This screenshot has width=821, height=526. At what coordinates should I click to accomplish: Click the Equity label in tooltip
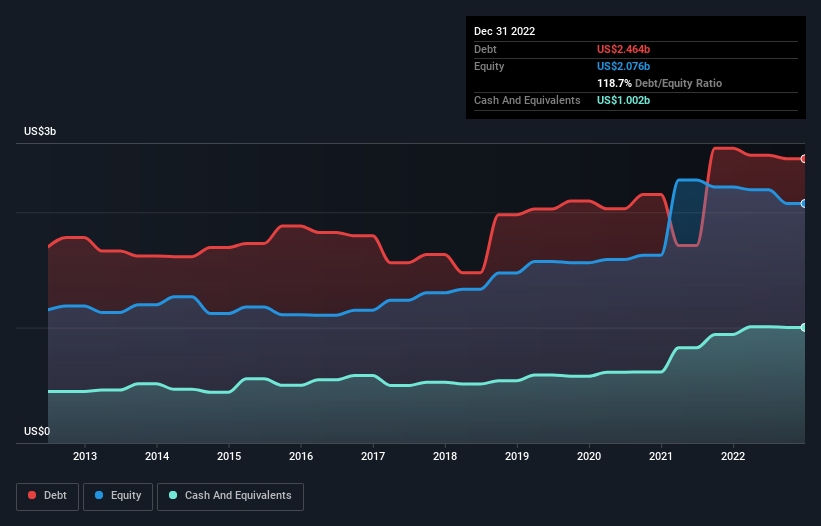click(489, 66)
